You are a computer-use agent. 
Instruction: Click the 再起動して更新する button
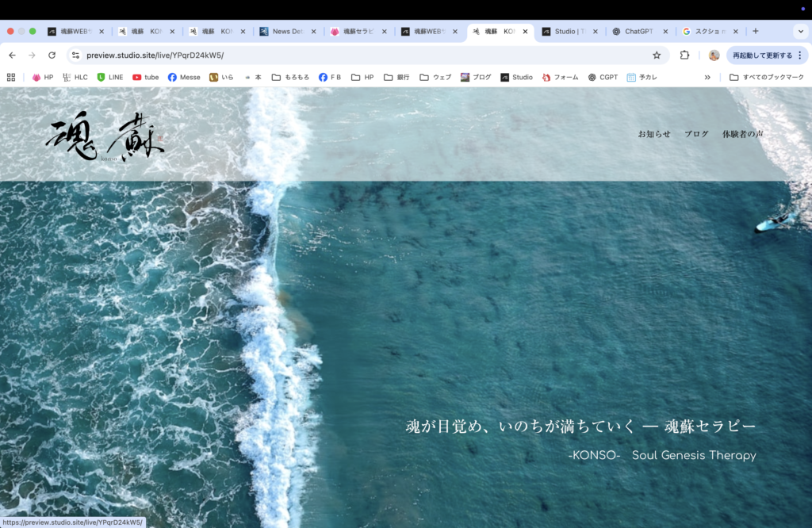[762, 55]
